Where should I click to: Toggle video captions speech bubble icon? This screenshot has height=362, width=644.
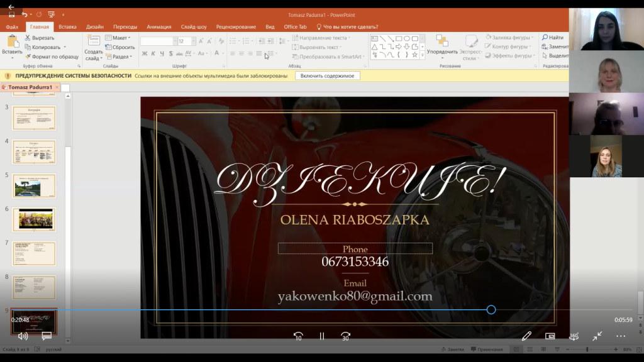pyautogui.click(x=47, y=336)
